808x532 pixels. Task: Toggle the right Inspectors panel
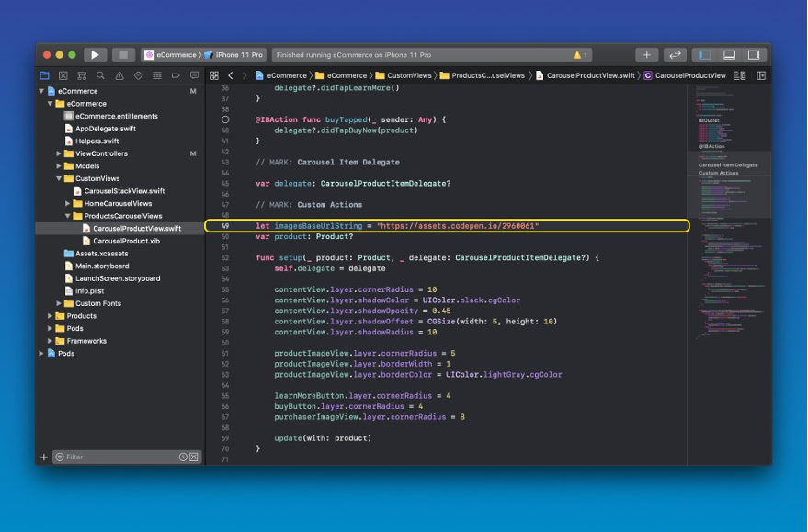click(754, 55)
